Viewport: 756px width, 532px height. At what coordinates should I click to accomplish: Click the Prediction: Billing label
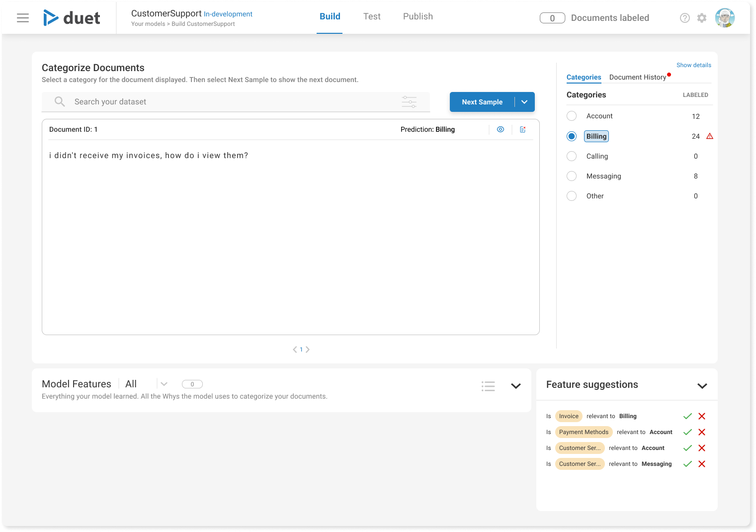[427, 129]
